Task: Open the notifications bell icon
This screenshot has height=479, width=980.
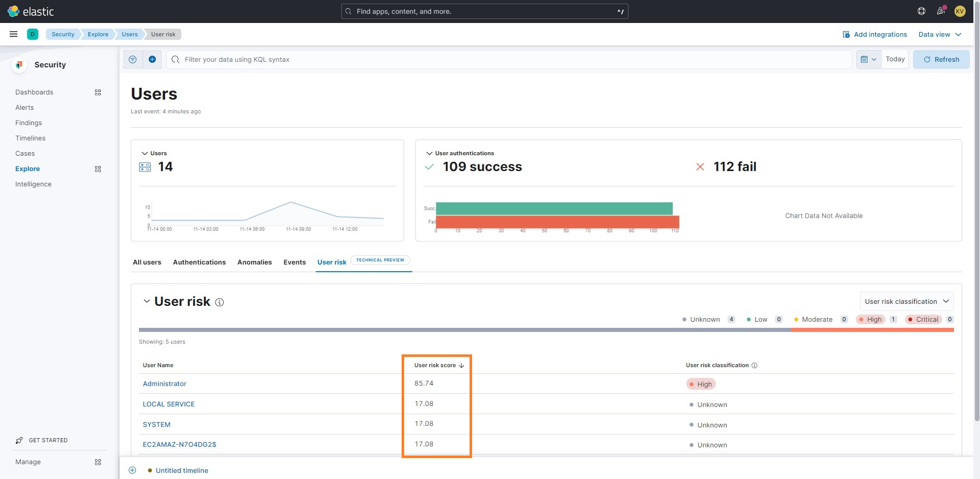Action: [940, 11]
